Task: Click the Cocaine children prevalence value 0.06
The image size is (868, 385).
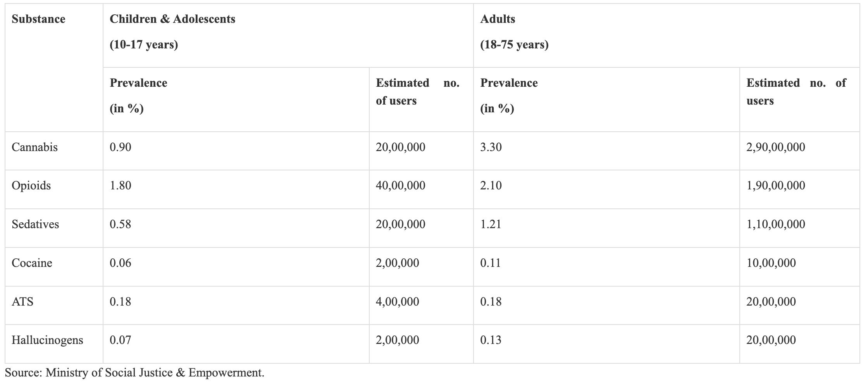Action: [121, 263]
